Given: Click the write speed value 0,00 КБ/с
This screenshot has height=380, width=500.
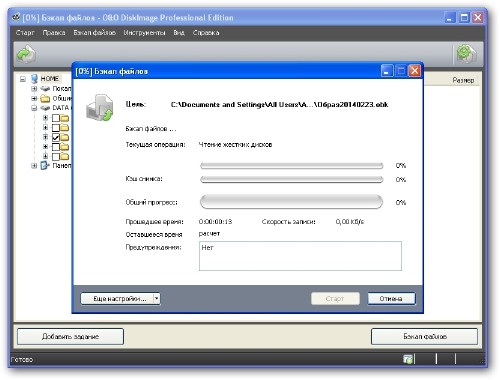Looking at the screenshot, I should coord(350,221).
